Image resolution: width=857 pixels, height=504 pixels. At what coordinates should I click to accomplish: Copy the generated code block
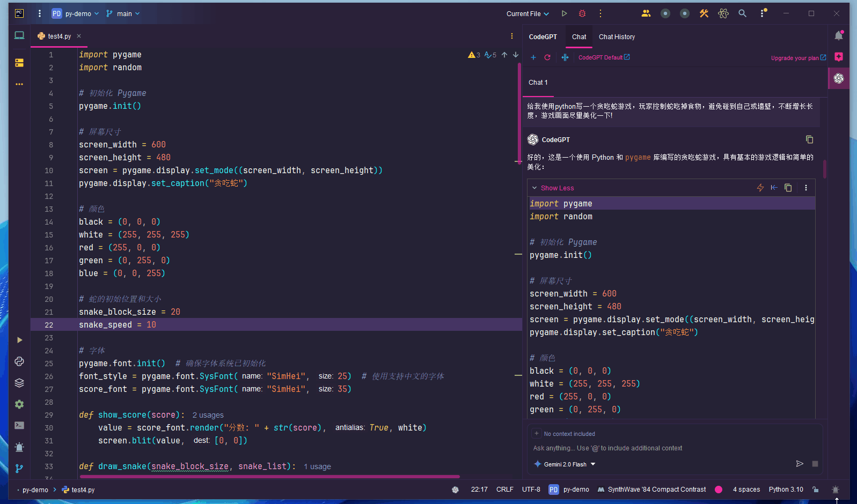(x=788, y=188)
